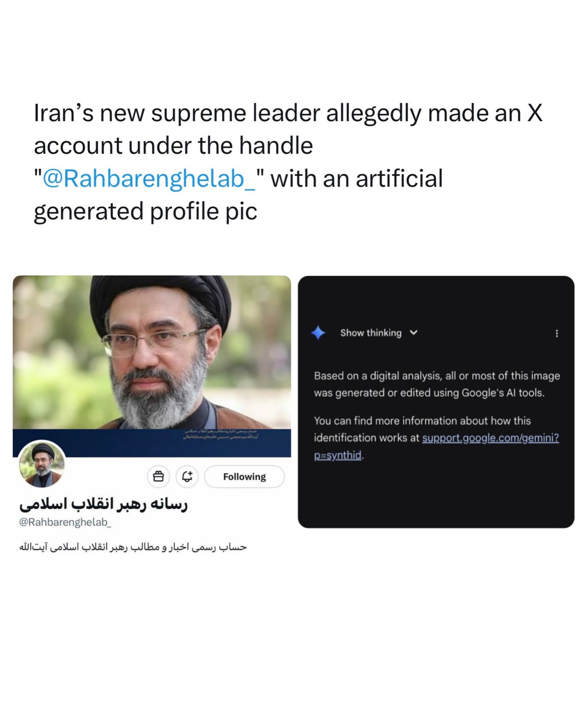Image resolution: width=582 pixels, height=728 pixels.
Task: Open the support.google.com/gemini? link text
Action: [490, 438]
